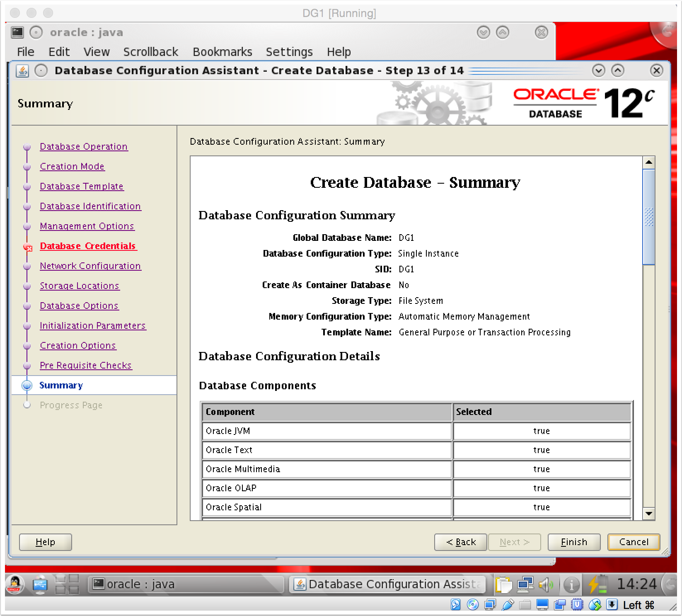Click the Cancel button

coord(634,542)
